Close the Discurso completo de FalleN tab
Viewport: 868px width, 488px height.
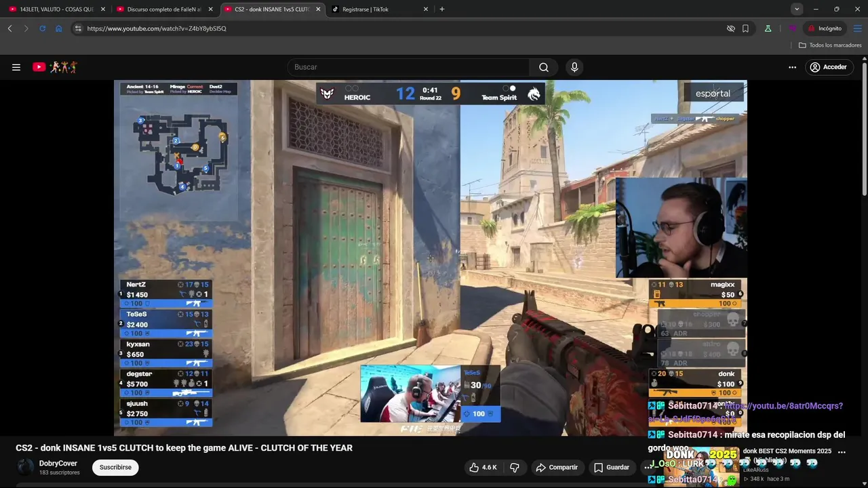(x=210, y=9)
